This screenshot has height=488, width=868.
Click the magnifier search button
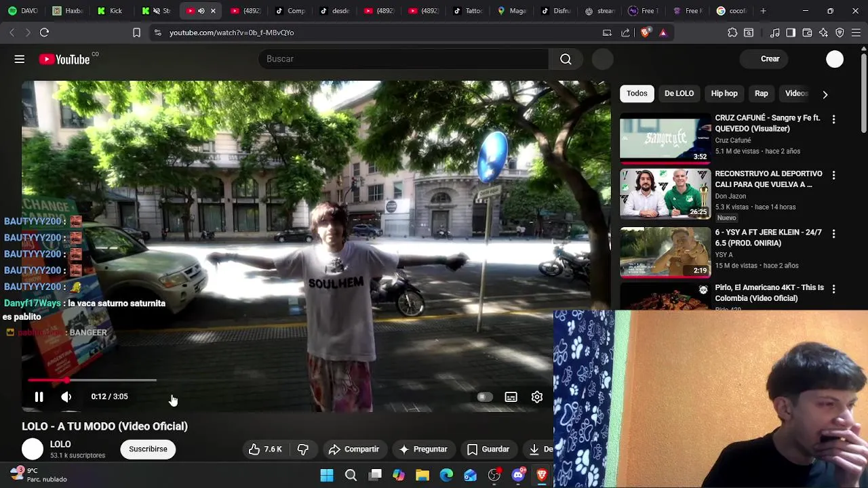tap(566, 59)
